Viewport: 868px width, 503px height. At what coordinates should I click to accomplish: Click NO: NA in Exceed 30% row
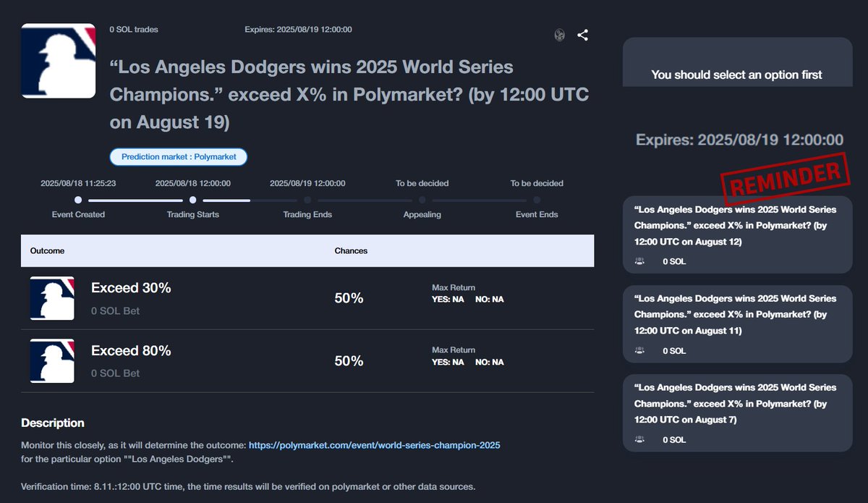point(490,299)
